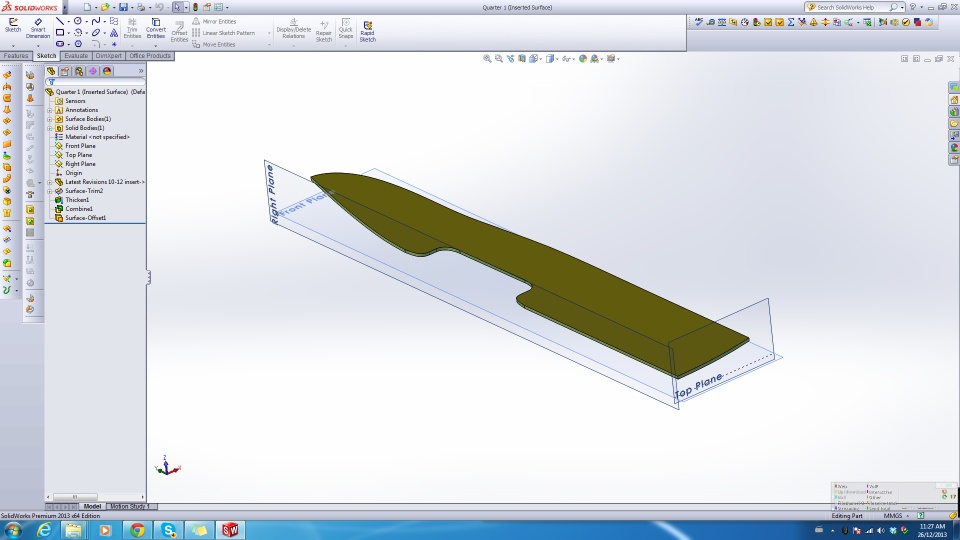The width and height of the screenshot is (960, 540).
Task: Expand the FeatureManager panel chevron
Action: tap(141, 71)
